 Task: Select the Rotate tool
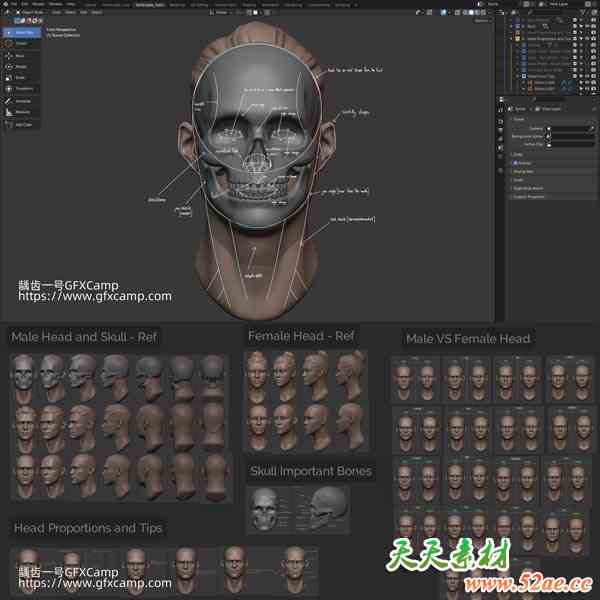coord(21,67)
